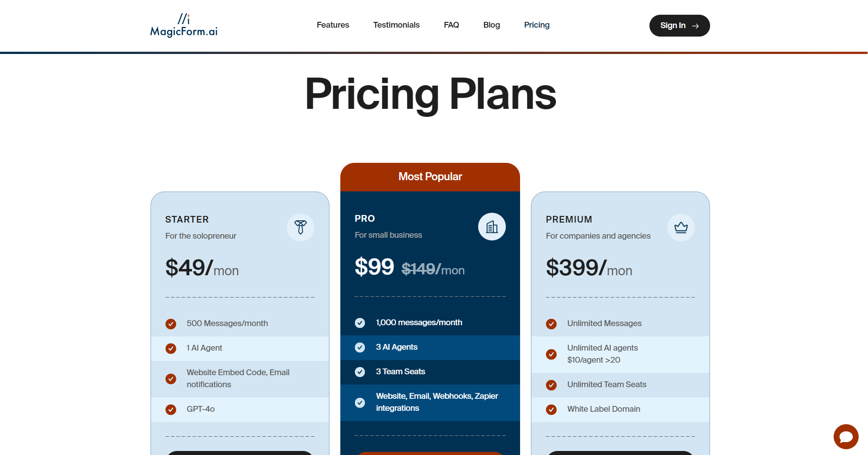This screenshot has height=455, width=868.
Task: Click the Pricing Plans heading
Action: 430,94
